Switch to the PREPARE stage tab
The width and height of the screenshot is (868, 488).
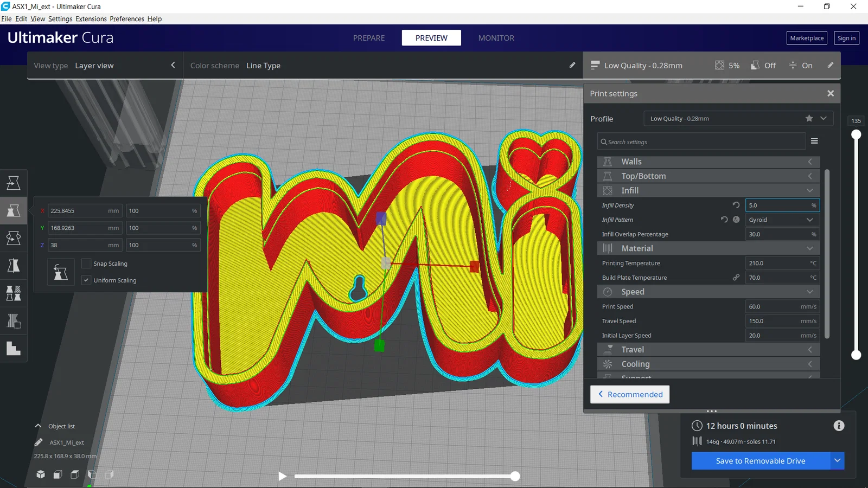pyautogui.click(x=369, y=38)
